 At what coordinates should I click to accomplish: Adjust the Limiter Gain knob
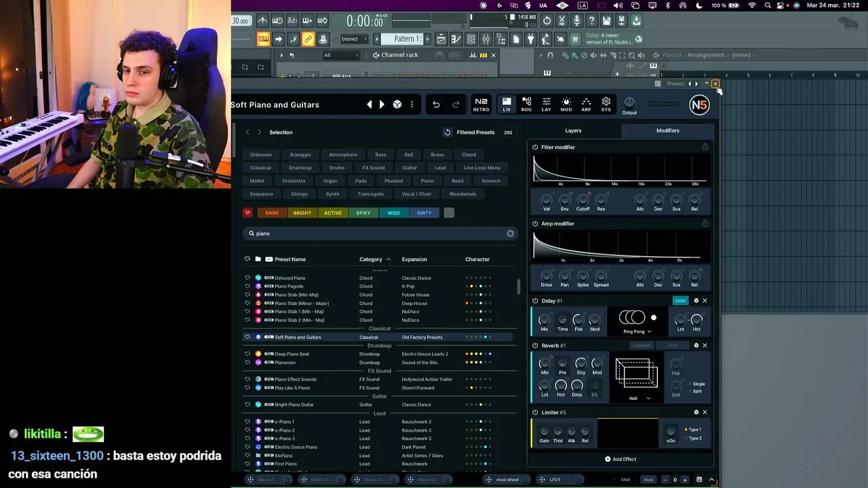tap(544, 431)
